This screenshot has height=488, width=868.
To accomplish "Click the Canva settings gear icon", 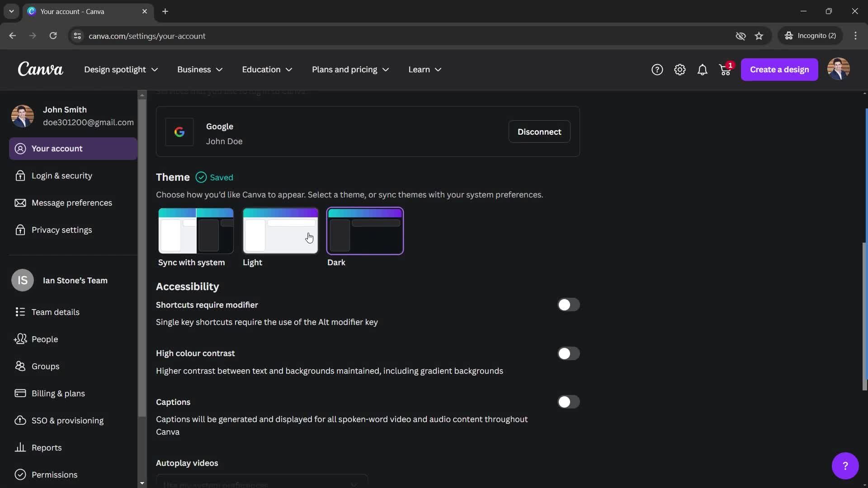I will [x=679, y=70].
